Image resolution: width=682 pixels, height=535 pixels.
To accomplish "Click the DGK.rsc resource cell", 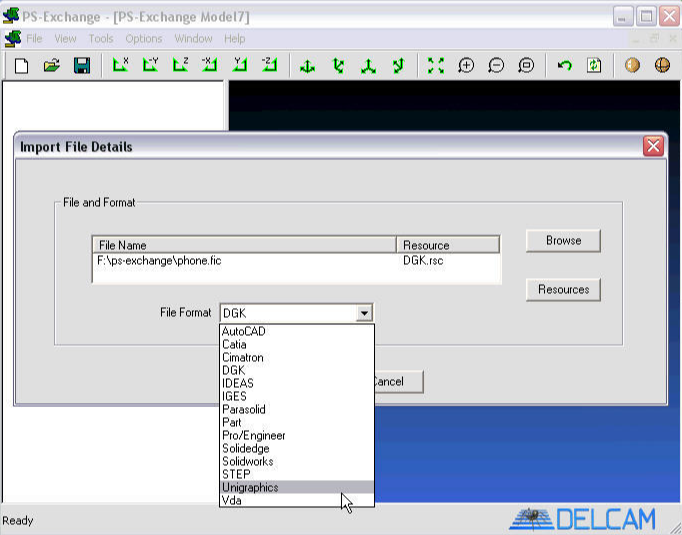I will point(423,261).
